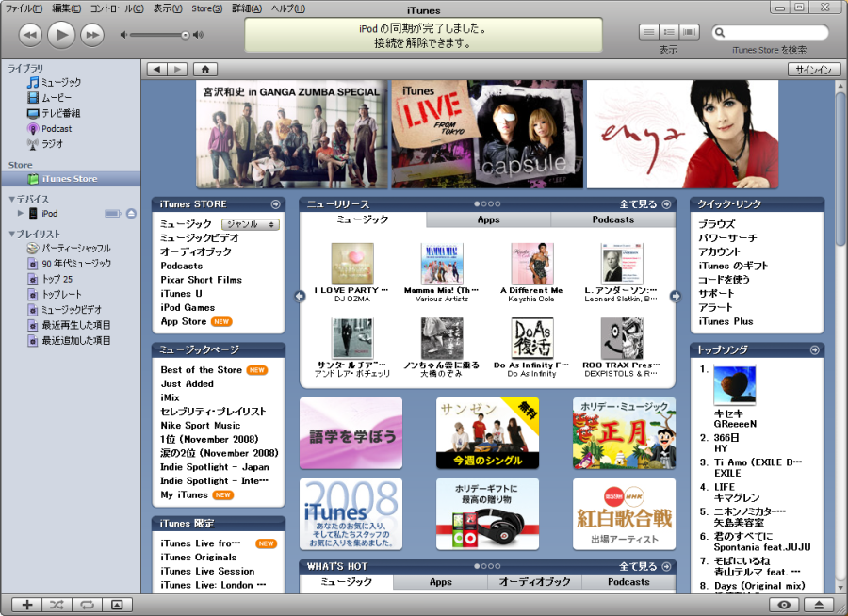This screenshot has width=848, height=616.
Task: Add a new playlist with plus button
Action: pyautogui.click(x=27, y=605)
